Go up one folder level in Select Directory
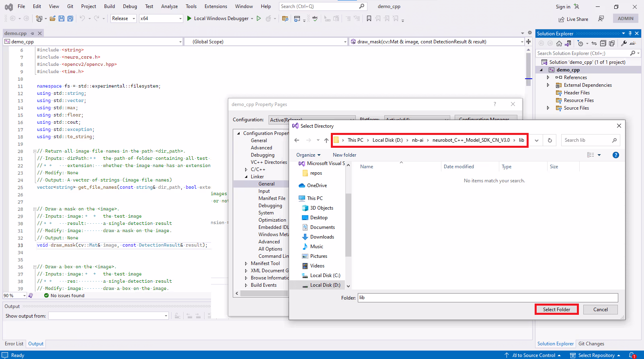644x359 pixels. [326, 140]
